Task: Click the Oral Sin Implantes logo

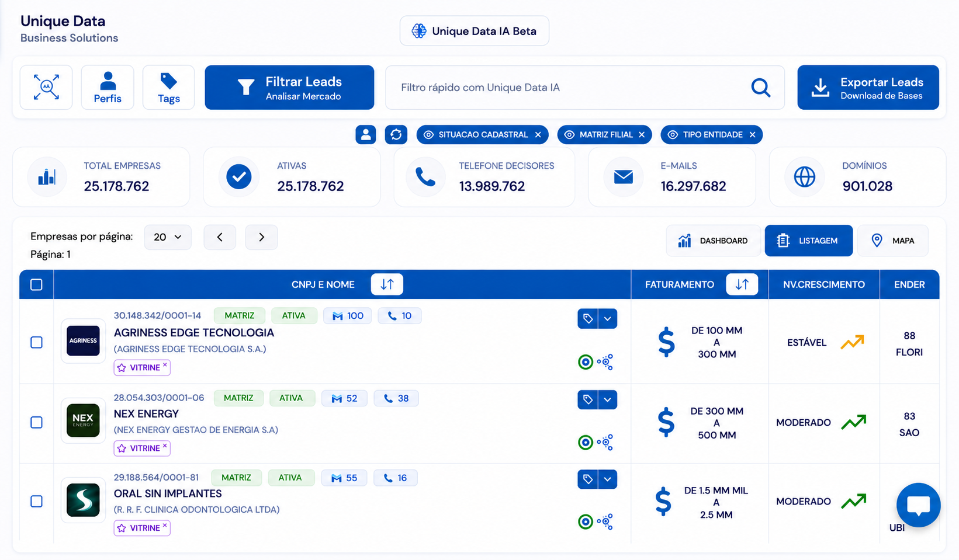Action: 84,500
